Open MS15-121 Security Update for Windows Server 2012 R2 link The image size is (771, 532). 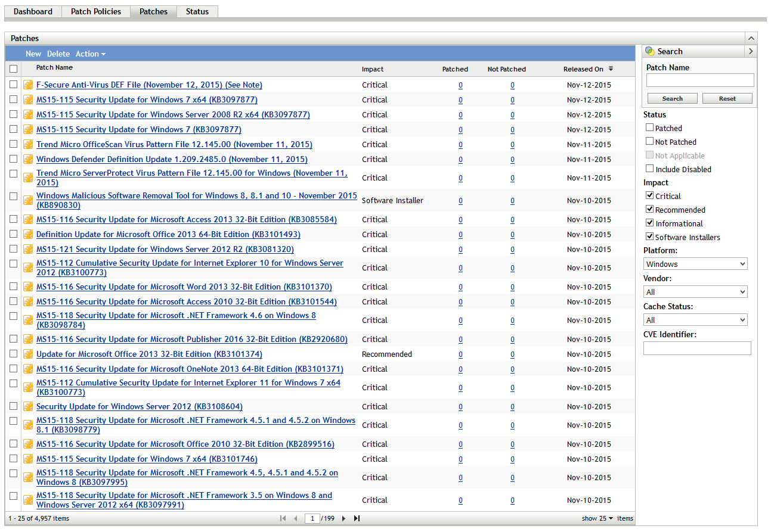point(165,250)
